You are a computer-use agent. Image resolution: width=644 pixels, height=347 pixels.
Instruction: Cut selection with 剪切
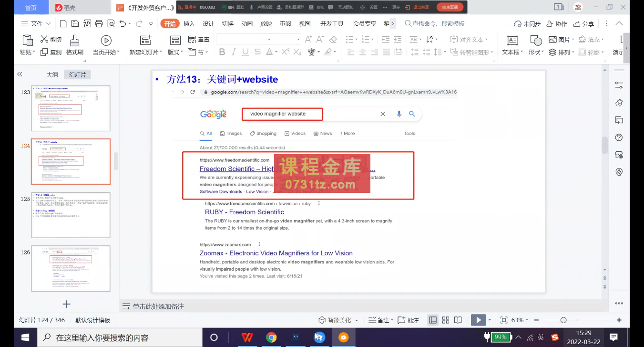tap(51, 40)
